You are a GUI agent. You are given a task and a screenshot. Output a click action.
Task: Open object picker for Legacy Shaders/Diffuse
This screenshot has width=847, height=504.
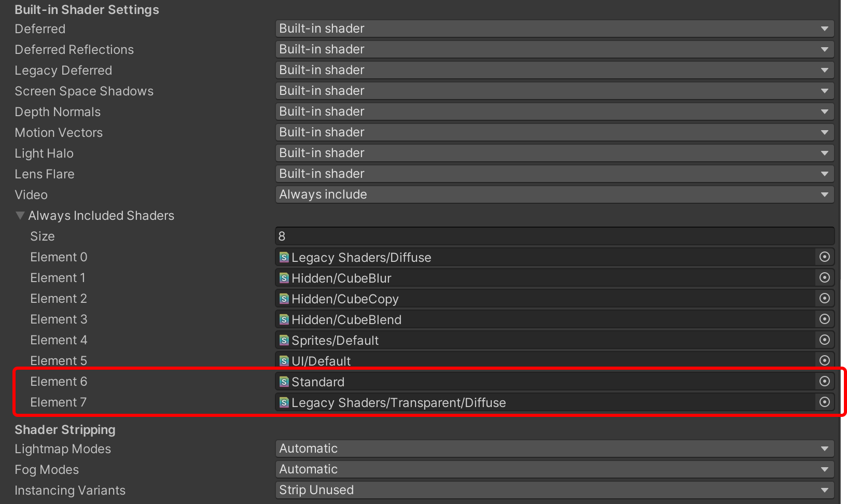tap(825, 257)
